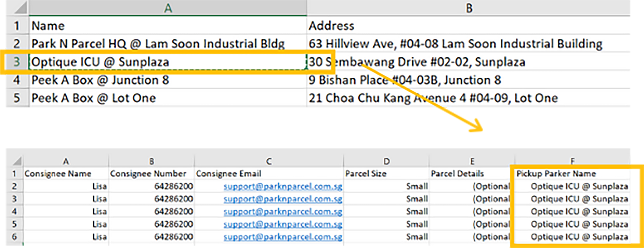Select column C header in lower sheet

point(269,161)
